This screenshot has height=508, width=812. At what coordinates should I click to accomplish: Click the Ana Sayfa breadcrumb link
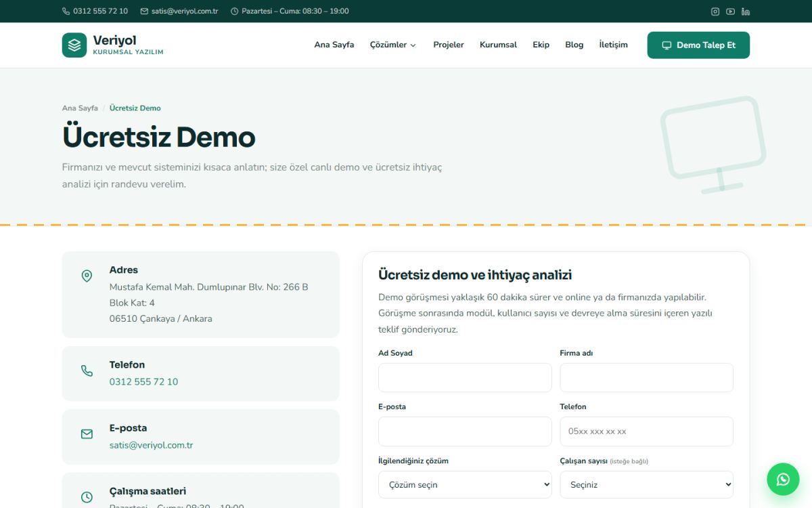[80, 108]
